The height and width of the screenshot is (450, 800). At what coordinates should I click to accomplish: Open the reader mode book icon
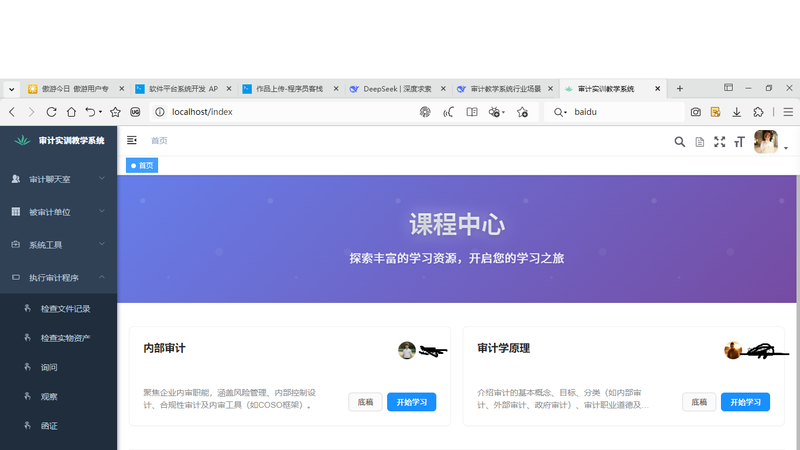click(x=472, y=112)
